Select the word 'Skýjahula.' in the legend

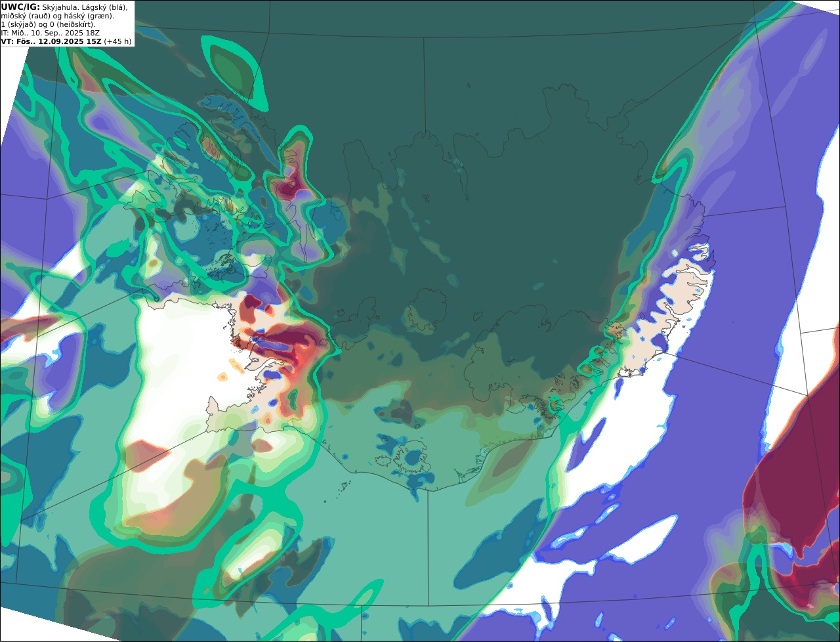[x=59, y=7]
